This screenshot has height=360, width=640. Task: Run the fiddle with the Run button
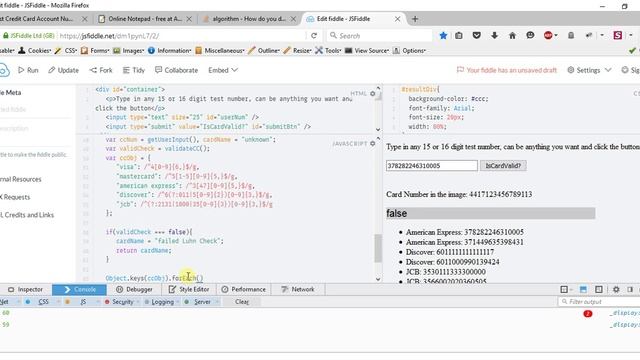(x=28, y=70)
